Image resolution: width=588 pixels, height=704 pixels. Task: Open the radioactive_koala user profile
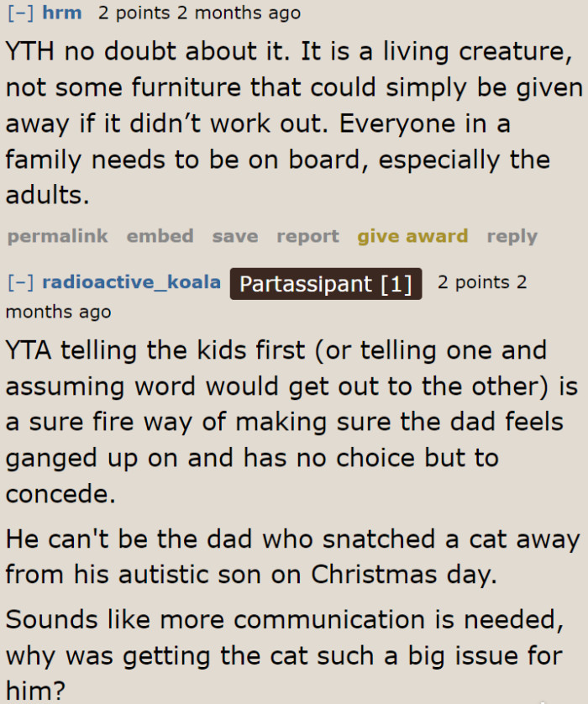point(131,282)
